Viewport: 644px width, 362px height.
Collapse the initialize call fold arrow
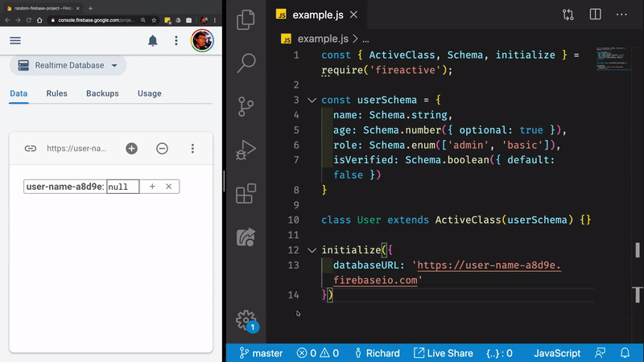pyautogui.click(x=312, y=250)
